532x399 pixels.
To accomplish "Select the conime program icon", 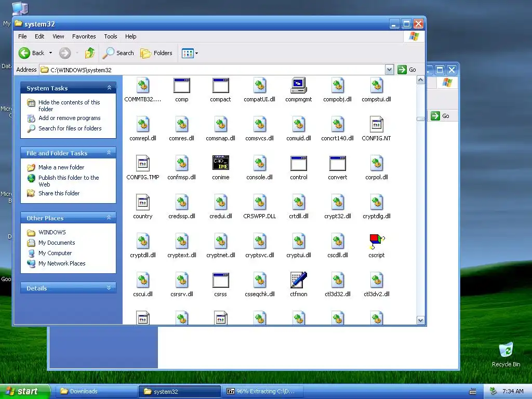I will (220, 163).
